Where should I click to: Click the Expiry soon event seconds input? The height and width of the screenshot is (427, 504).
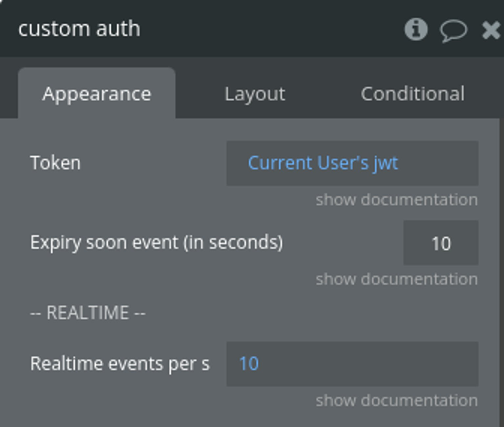[440, 243]
